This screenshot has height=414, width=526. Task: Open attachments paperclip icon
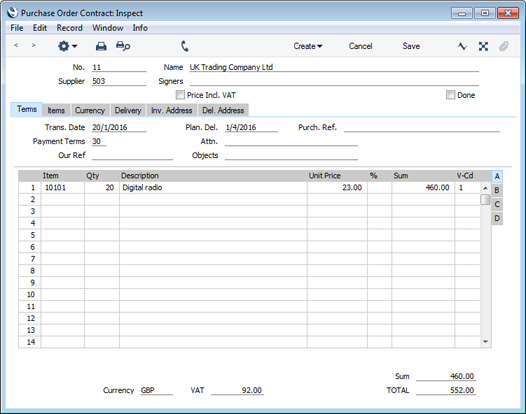(x=504, y=46)
